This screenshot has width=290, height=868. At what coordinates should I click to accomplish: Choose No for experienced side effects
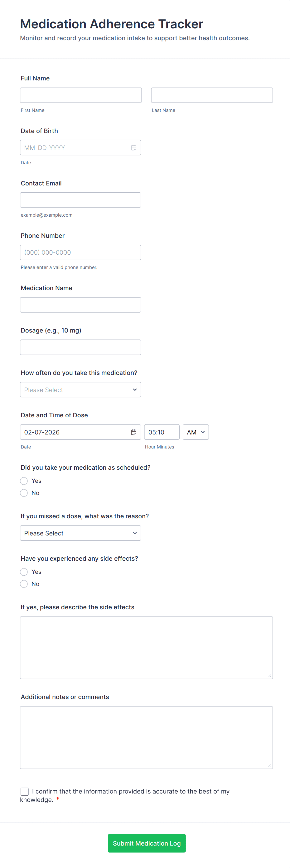point(24,584)
